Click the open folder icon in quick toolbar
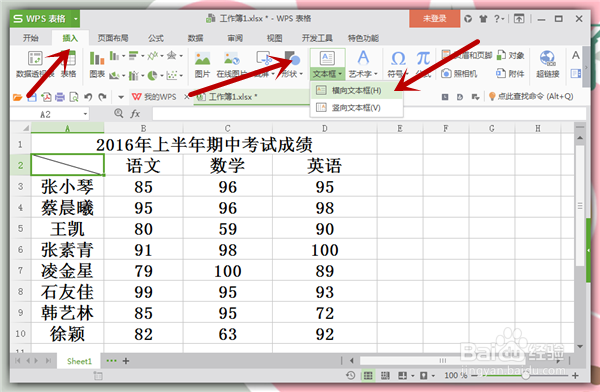The width and height of the screenshot is (600, 392). (x=18, y=97)
